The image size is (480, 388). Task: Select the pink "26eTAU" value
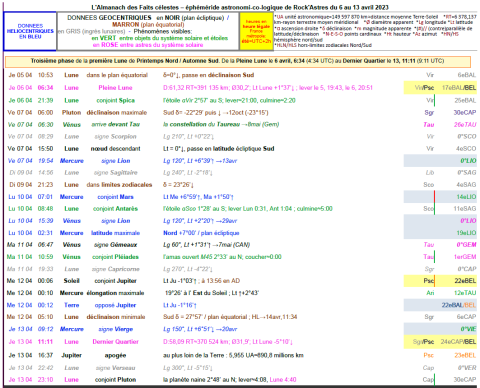pos(465,125)
